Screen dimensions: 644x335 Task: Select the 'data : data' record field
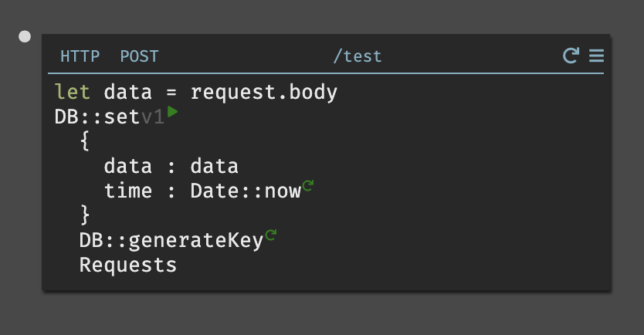[171, 167]
